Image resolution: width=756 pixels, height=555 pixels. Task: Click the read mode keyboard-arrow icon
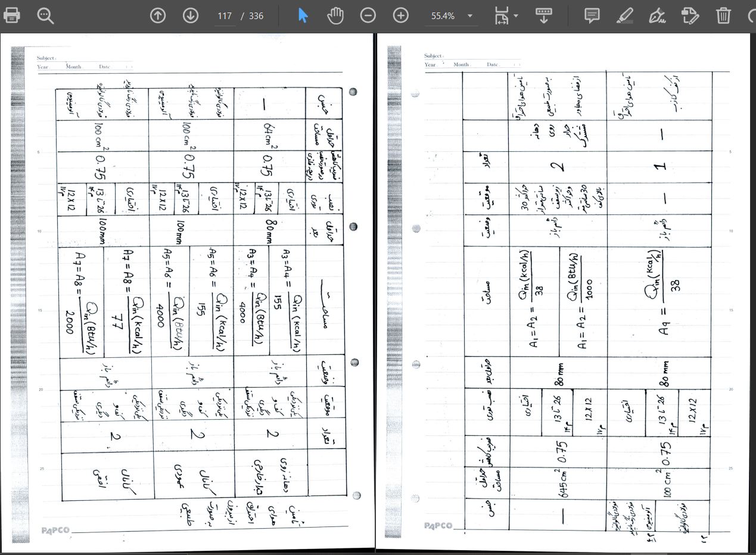point(543,15)
